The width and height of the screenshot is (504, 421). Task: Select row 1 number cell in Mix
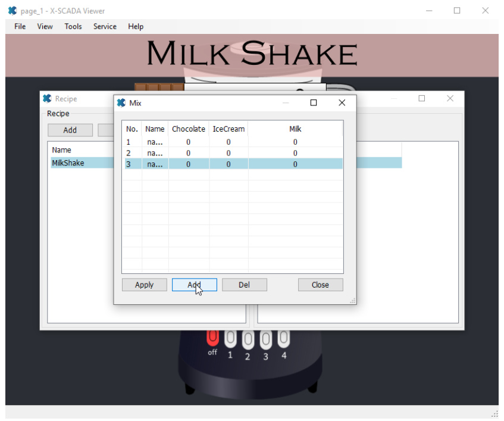pos(133,142)
